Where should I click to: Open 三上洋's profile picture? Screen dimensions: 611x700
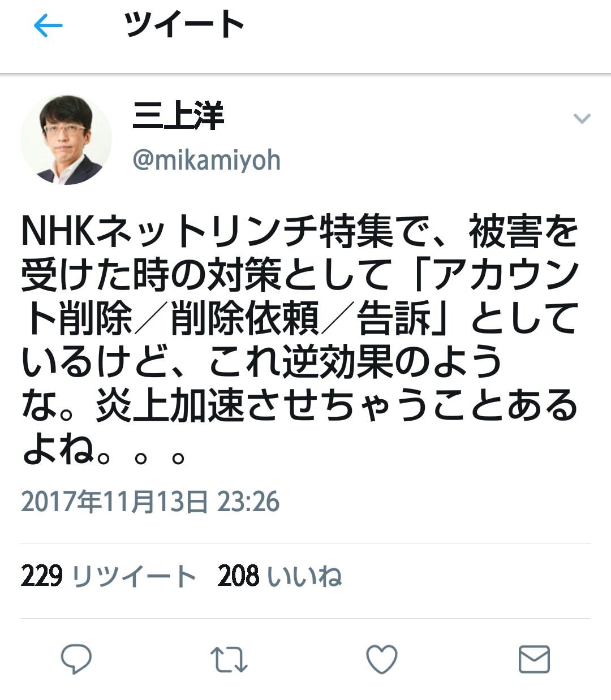(66, 140)
